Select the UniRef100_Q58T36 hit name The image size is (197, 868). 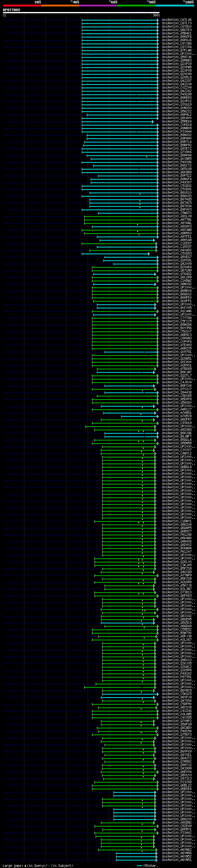177,57
